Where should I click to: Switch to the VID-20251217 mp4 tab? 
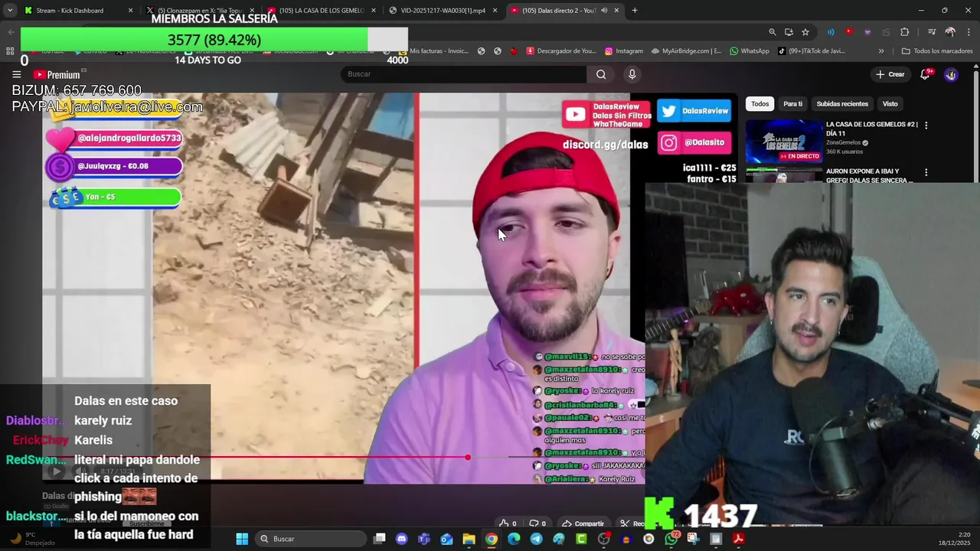tap(443, 11)
